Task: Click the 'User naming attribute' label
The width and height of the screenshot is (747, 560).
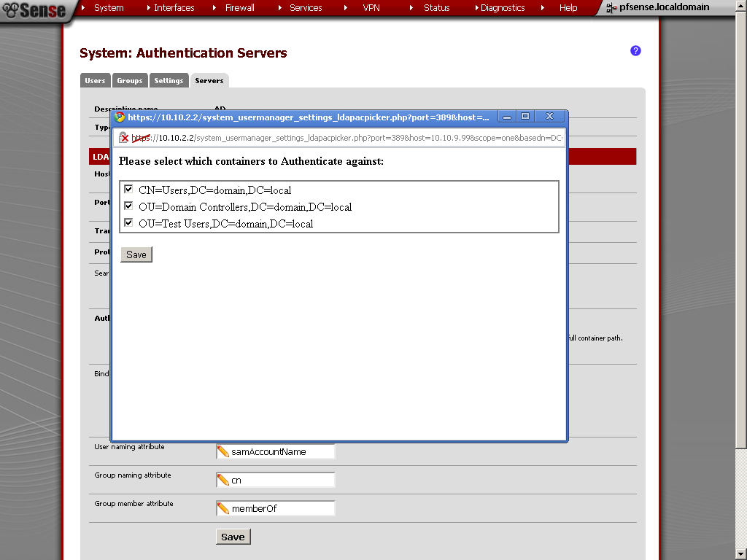Action: coord(129,447)
